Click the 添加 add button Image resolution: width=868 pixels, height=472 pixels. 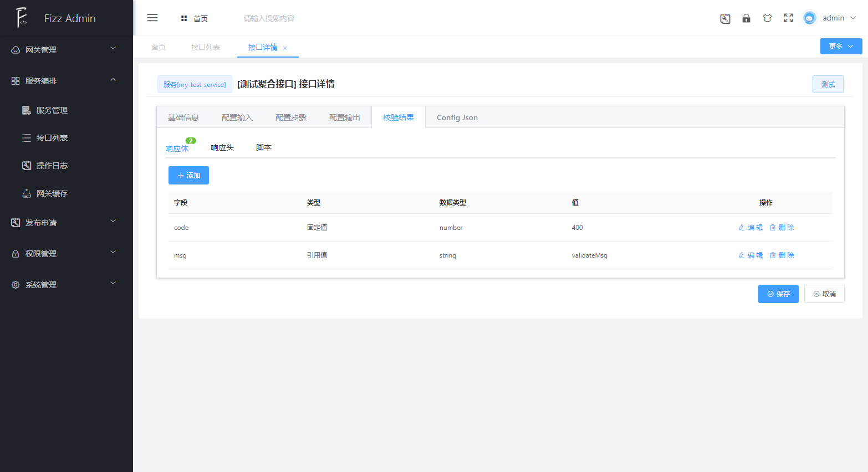click(188, 176)
